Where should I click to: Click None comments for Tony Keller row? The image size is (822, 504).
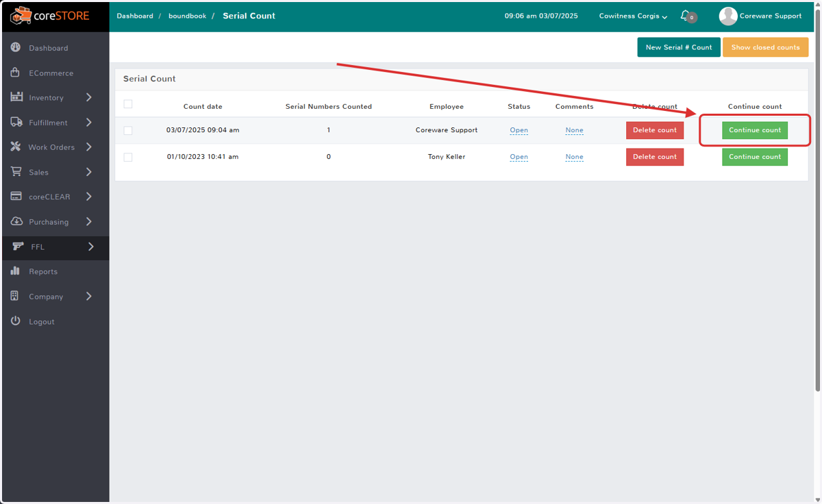[x=574, y=157]
